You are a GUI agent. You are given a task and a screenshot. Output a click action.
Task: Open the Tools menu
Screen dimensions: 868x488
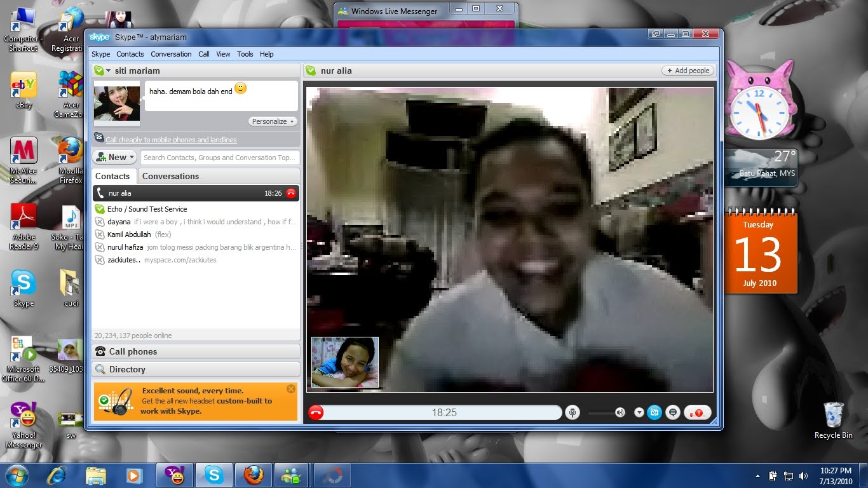(245, 54)
